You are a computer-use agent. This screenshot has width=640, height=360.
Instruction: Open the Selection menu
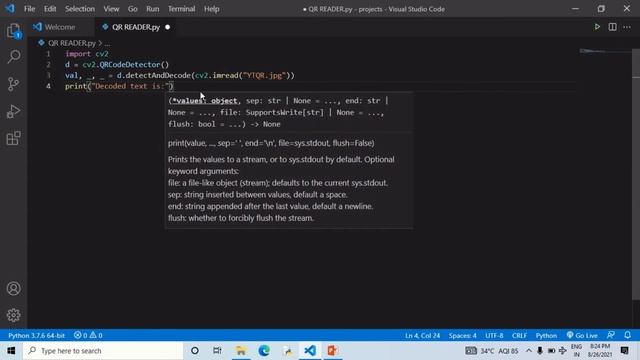pos(80,9)
